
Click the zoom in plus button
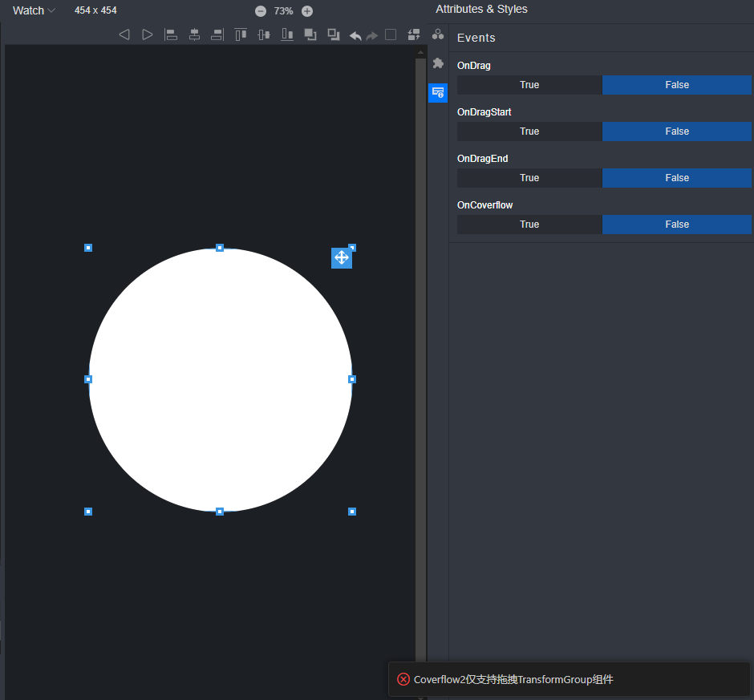pos(307,11)
